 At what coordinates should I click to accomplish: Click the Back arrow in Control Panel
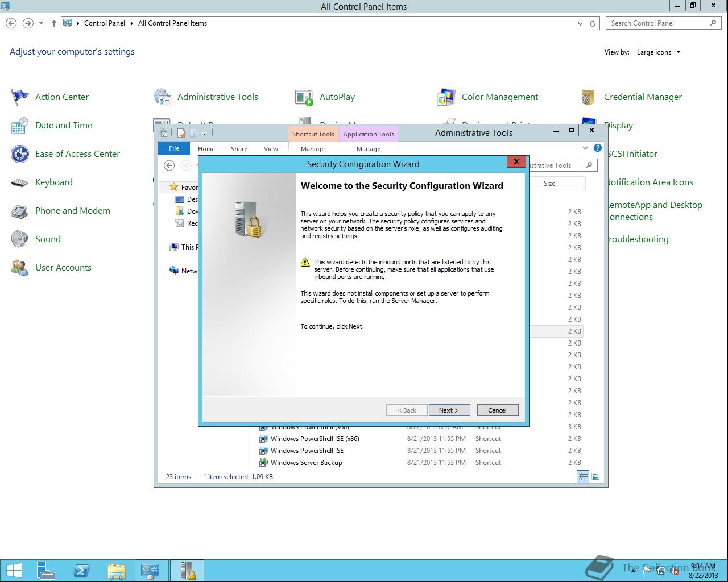click(x=11, y=23)
